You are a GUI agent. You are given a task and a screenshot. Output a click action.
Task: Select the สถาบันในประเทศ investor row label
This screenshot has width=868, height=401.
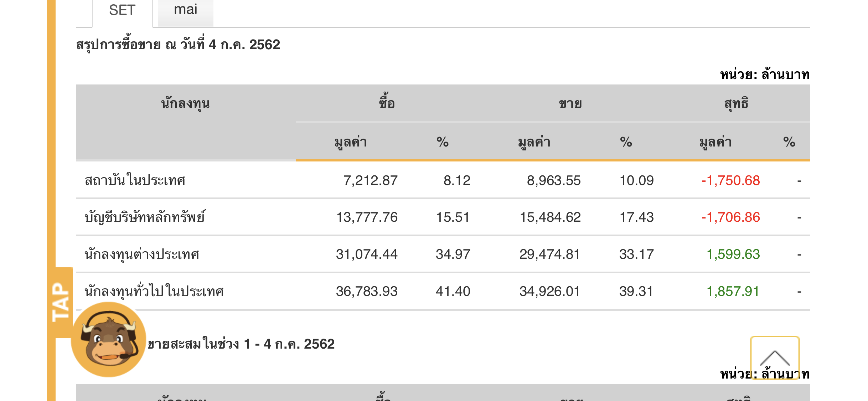[135, 180]
